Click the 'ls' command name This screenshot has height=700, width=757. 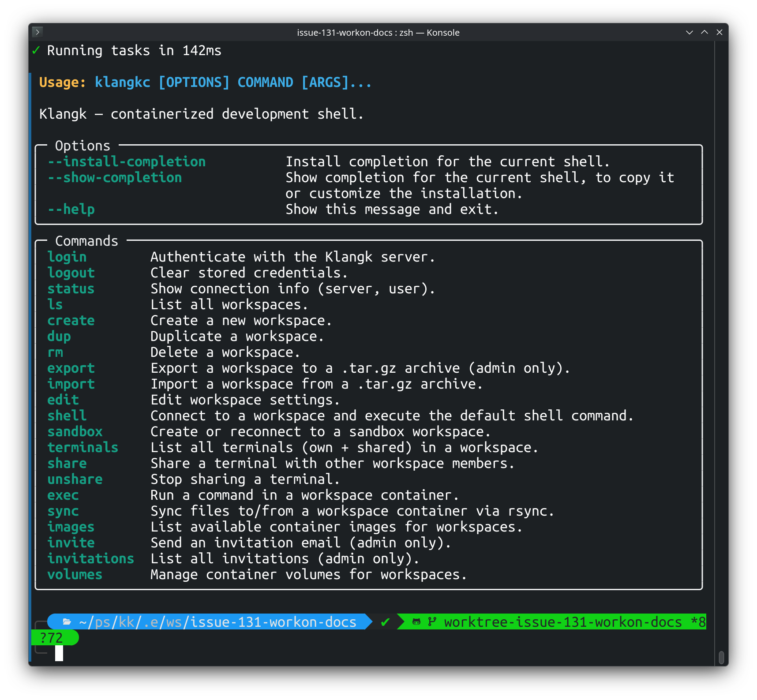pyautogui.click(x=55, y=304)
